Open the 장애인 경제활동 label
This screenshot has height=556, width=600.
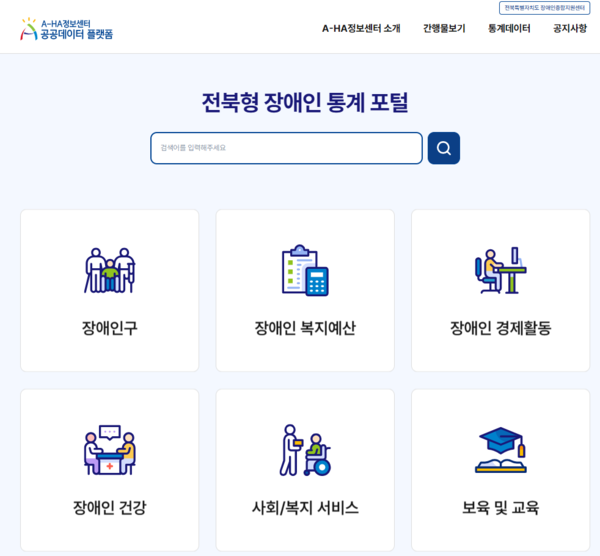tap(501, 328)
